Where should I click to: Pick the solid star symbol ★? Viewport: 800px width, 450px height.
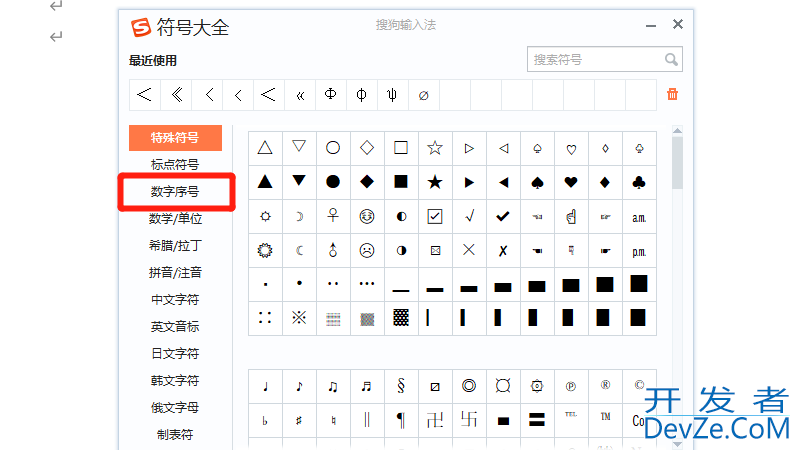pyautogui.click(x=435, y=182)
